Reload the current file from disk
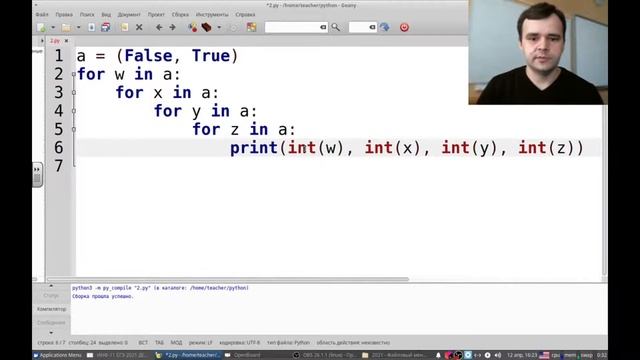The image size is (640, 360). 124,27
